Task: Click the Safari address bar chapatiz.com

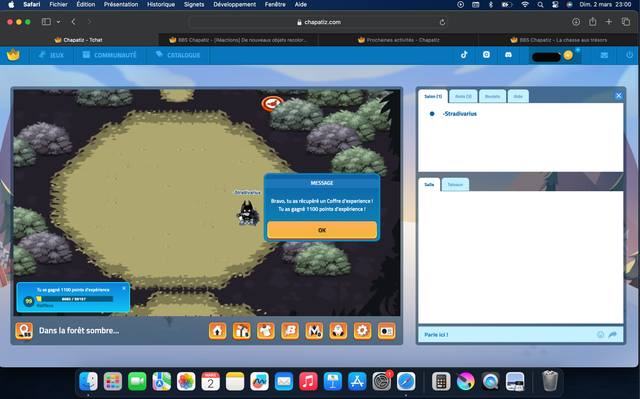Action: coord(318,22)
